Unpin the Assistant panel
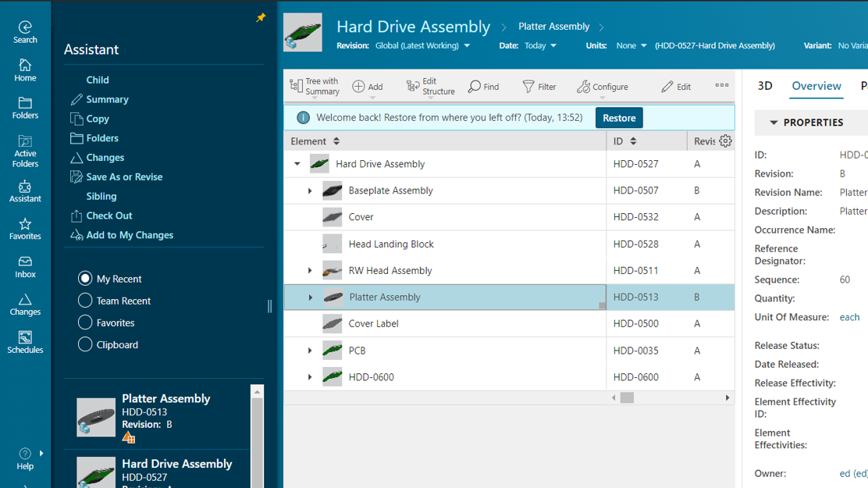Image resolution: width=868 pixels, height=488 pixels. (261, 17)
